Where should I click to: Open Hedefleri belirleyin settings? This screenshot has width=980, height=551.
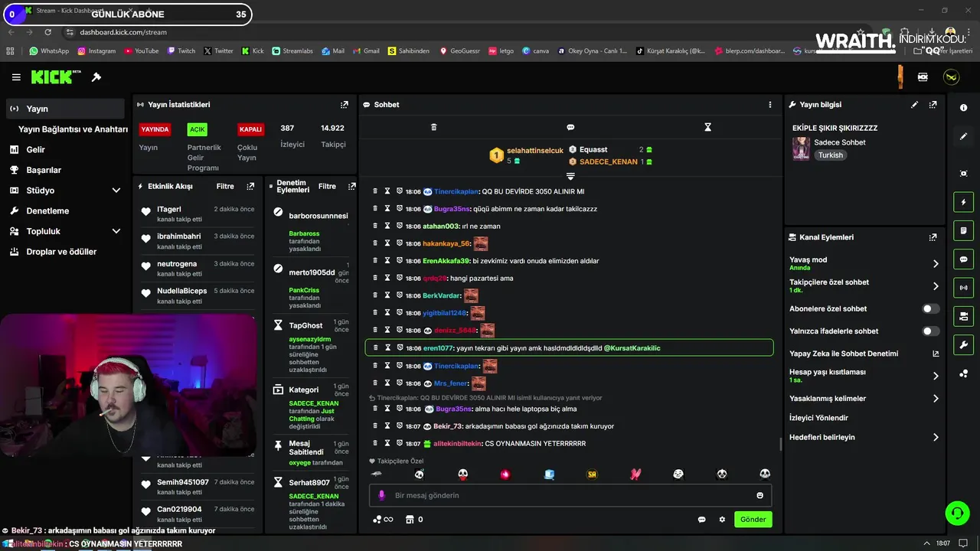864,437
